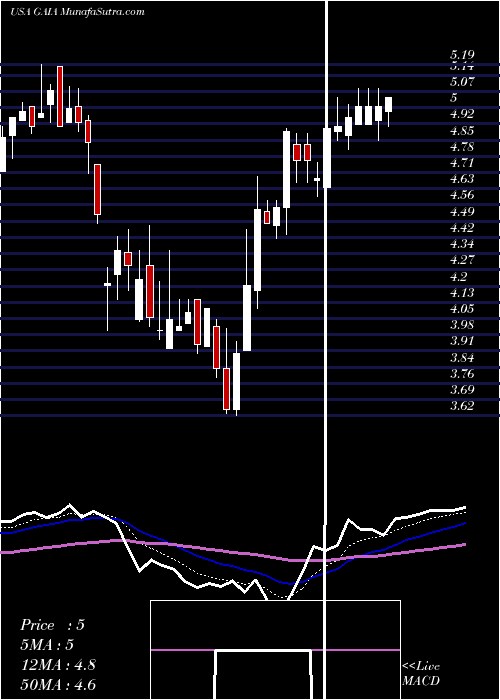Click the 12MA : 4.8 readout

click(58, 665)
